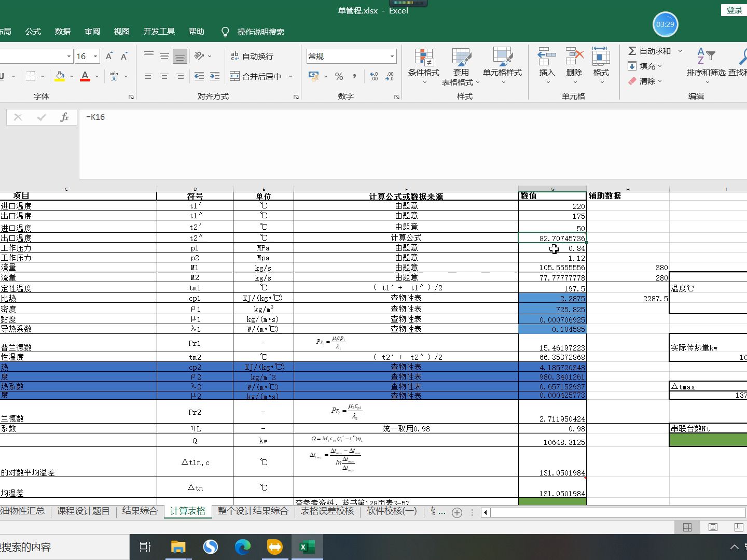
Task: Open the 审阅 ribbon tab
Action: click(92, 32)
